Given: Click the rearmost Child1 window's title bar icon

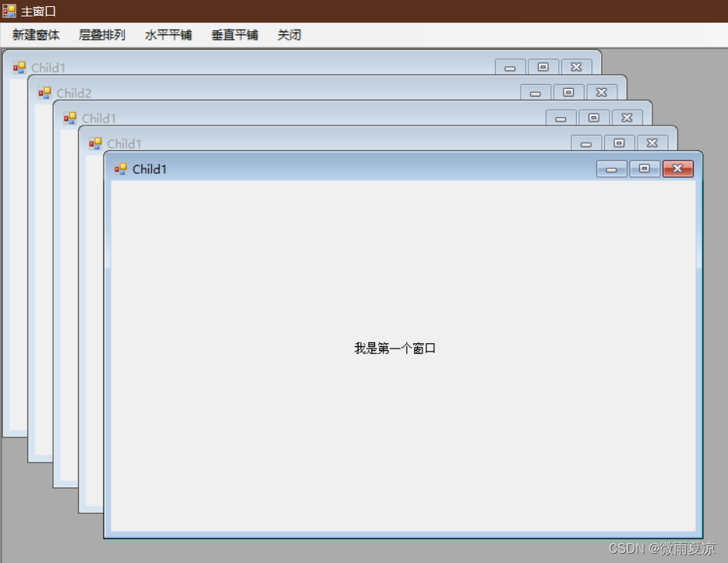Looking at the screenshot, I should 18,68.
